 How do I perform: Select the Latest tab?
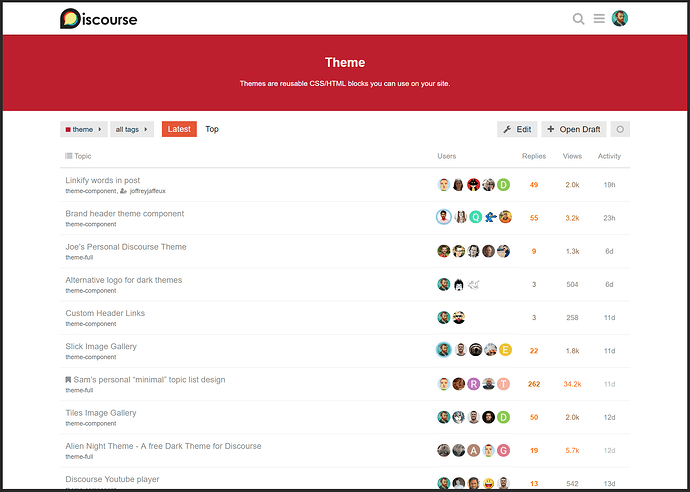(x=179, y=129)
